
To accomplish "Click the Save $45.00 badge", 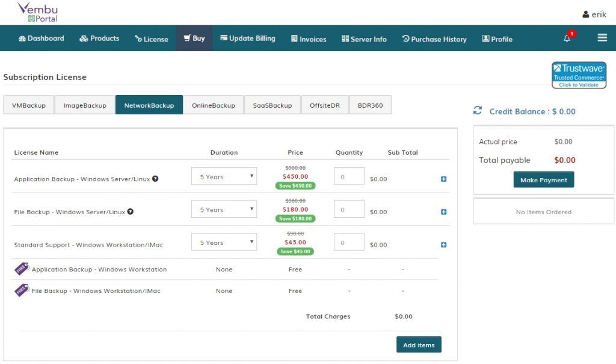I will click(x=295, y=251).
